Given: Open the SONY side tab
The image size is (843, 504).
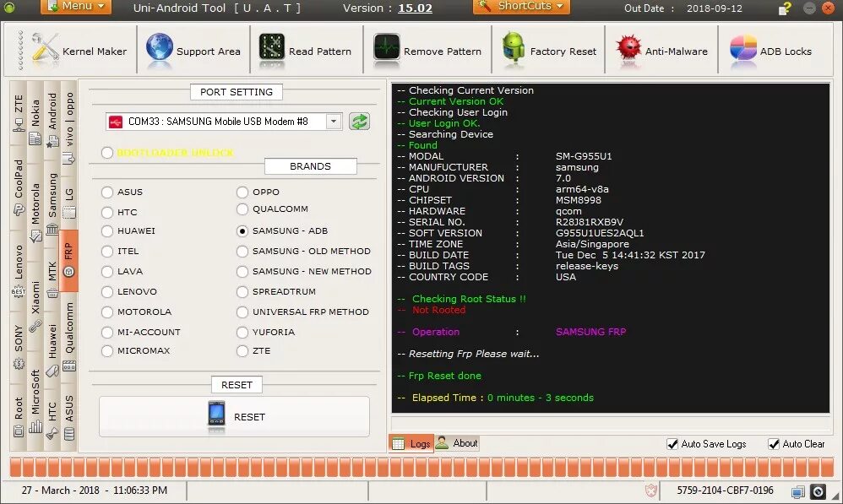Looking at the screenshot, I should coord(19,347).
